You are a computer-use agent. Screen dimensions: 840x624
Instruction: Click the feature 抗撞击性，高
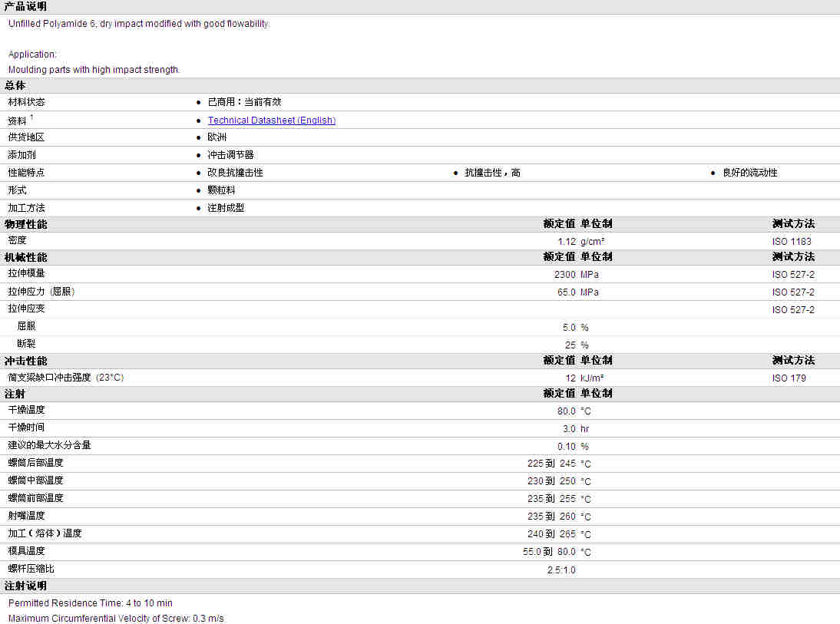point(492,173)
